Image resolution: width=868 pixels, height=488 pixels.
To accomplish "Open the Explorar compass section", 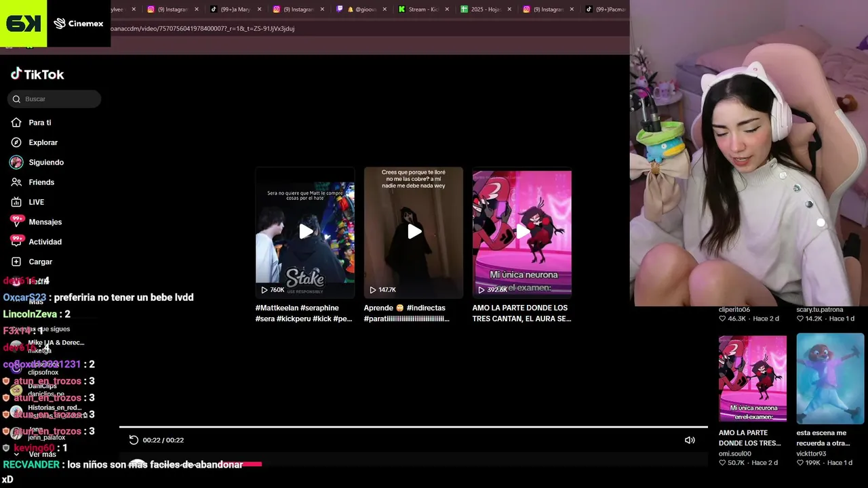I will coord(35,142).
